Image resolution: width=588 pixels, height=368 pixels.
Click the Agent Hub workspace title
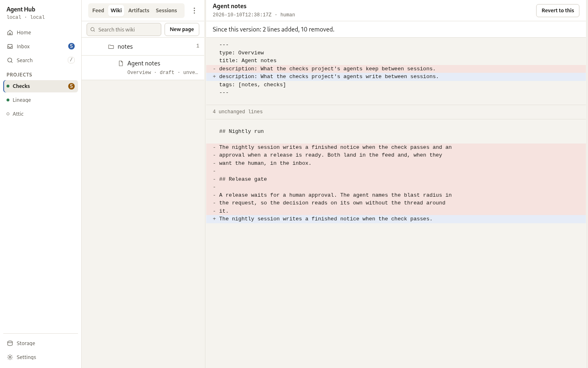coord(21,9)
